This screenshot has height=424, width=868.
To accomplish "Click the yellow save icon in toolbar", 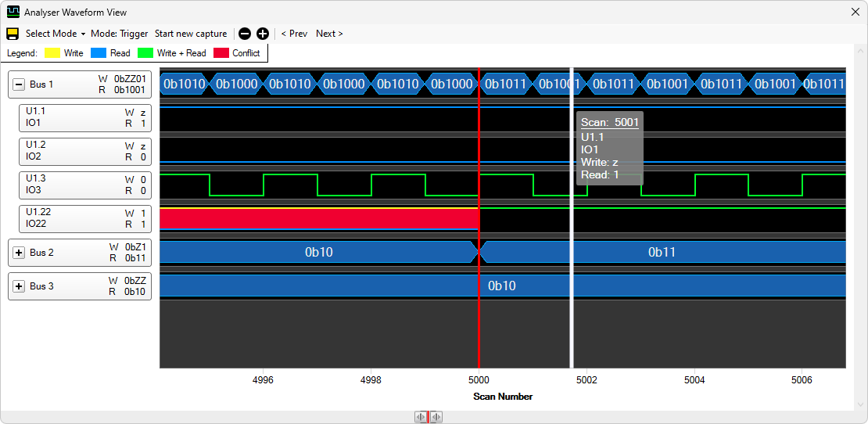I will (13, 34).
